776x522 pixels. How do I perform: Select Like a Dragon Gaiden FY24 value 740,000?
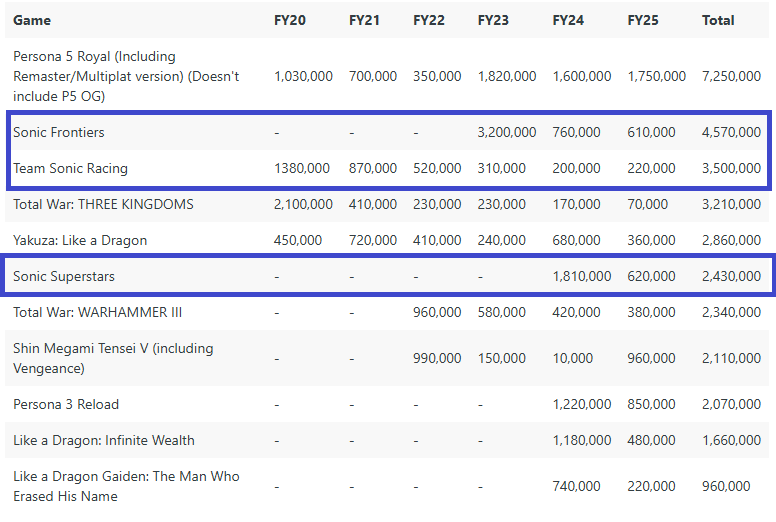(576, 486)
